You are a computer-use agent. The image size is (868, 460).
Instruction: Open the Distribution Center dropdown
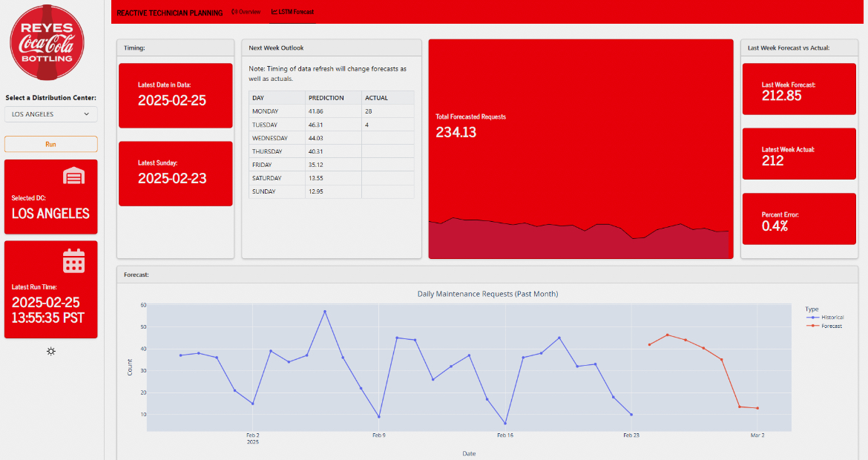(50, 114)
